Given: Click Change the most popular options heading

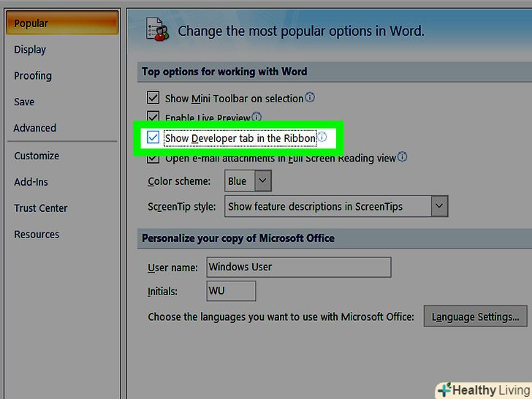Looking at the screenshot, I should click(x=301, y=31).
